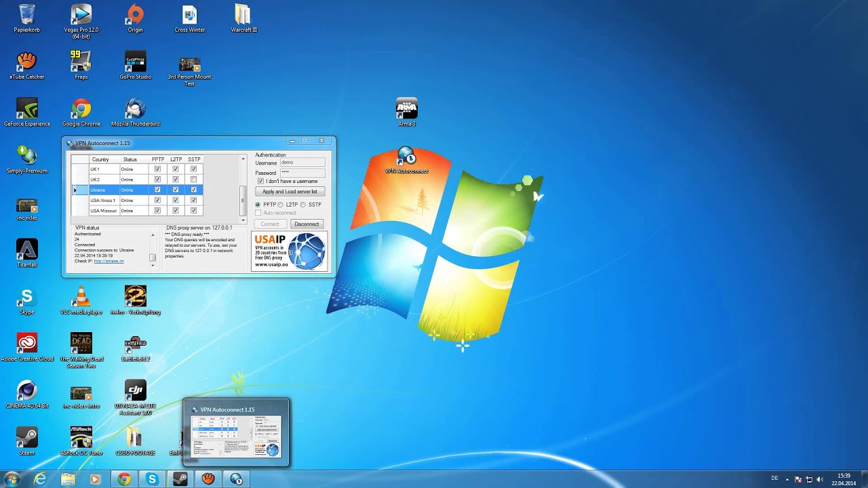Click Apply and Load server list
868x488 pixels.
[290, 192]
